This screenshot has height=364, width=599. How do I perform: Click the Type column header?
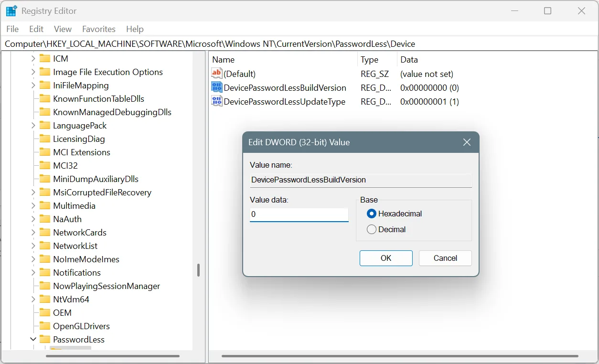pos(377,60)
